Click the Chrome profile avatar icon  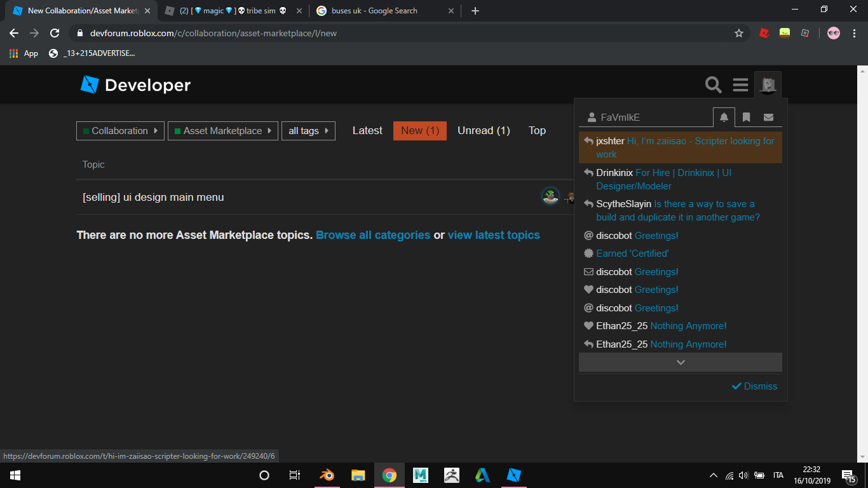click(834, 33)
